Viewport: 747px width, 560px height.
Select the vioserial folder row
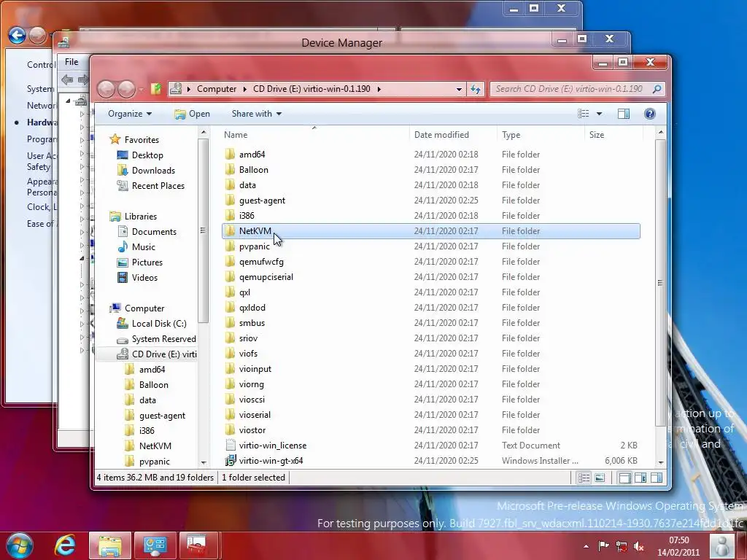[x=431, y=415]
